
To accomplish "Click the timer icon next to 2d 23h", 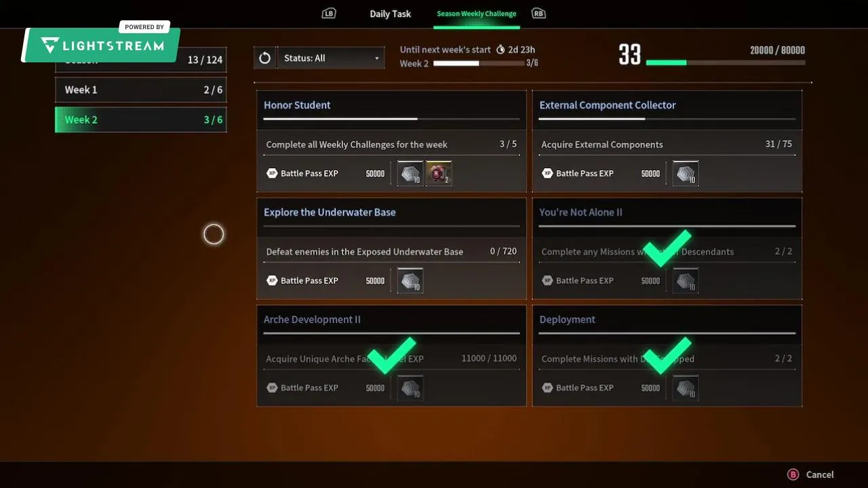I will pyautogui.click(x=500, y=49).
